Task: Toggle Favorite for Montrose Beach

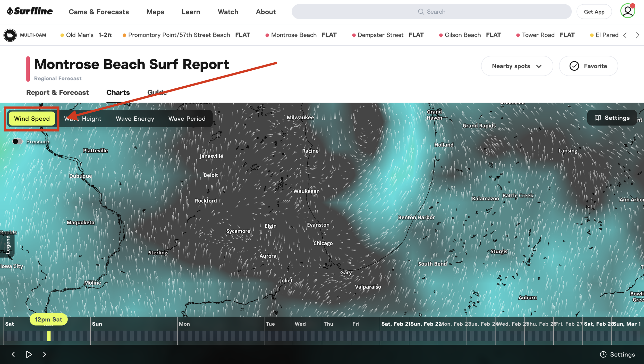Action: tap(588, 66)
